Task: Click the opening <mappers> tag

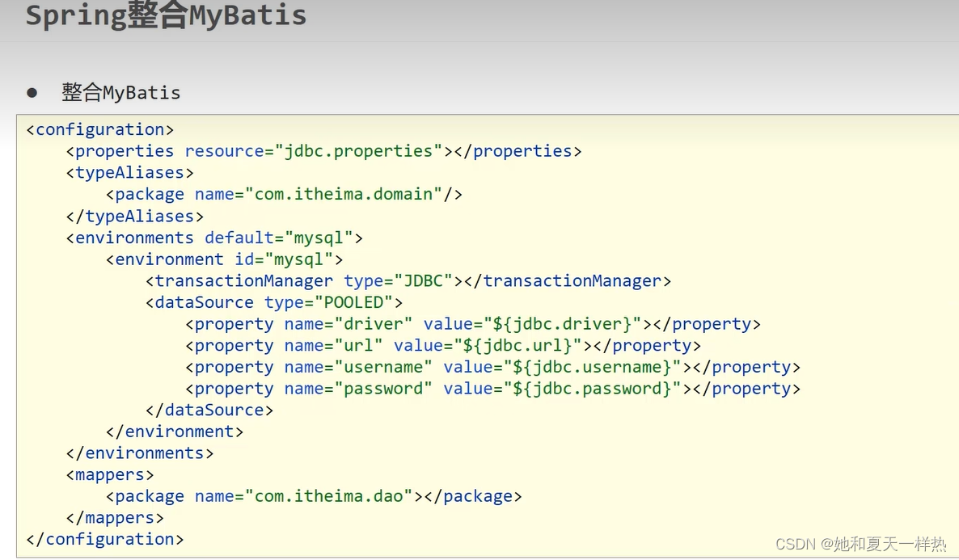Action: click(x=110, y=475)
